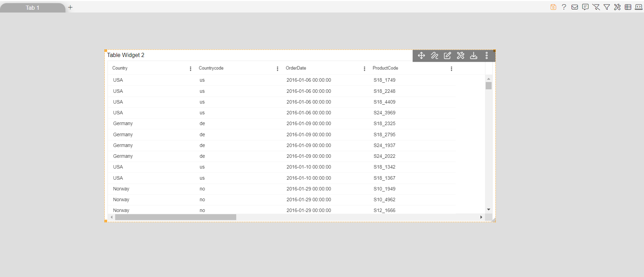This screenshot has height=277, width=644.
Task: Click the Table Widget 2 title
Action: pos(126,55)
